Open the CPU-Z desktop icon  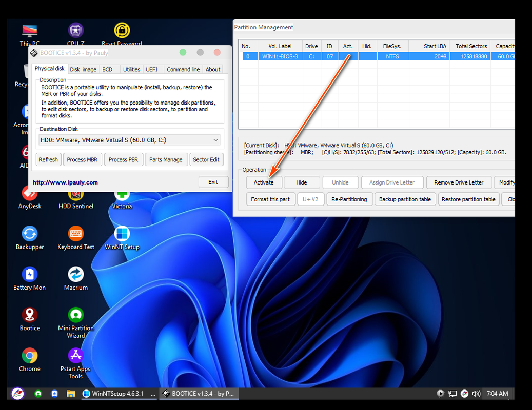pos(75,35)
